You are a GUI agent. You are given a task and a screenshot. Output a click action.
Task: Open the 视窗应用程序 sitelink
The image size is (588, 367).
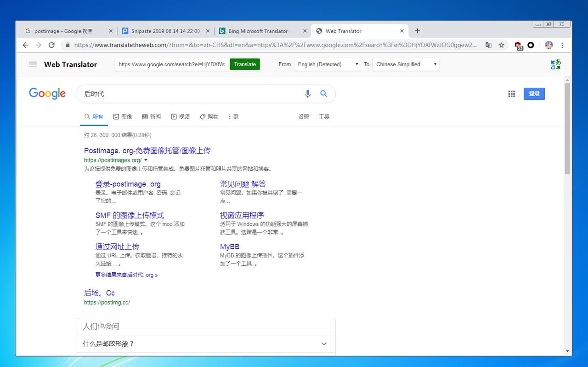[x=242, y=215]
